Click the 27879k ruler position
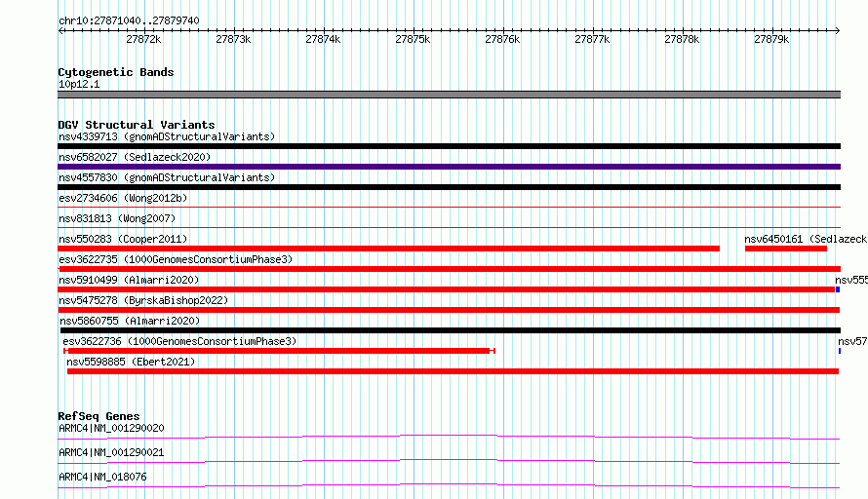The height and width of the screenshot is (499, 868). pyautogui.click(x=771, y=39)
